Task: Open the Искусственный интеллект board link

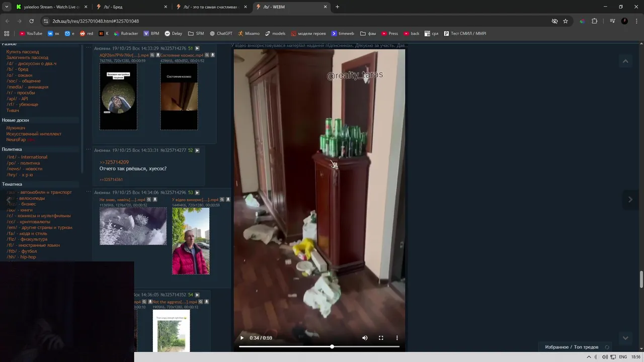Action: coord(34,134)
